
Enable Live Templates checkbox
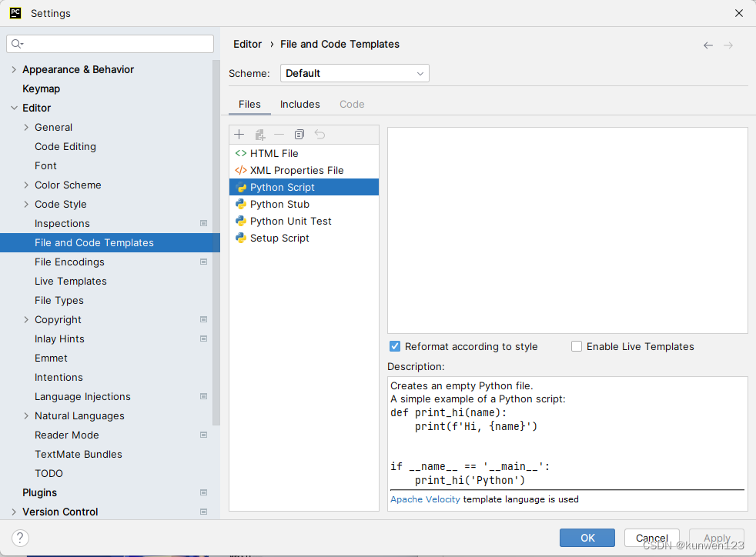click(x=577, y=346)
